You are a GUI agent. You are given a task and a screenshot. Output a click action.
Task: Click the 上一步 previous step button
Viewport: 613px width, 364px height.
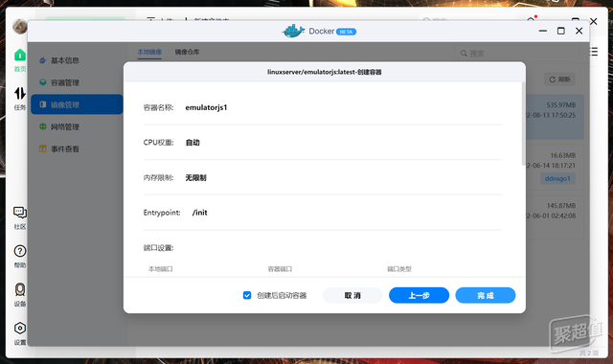coord(420,295)
